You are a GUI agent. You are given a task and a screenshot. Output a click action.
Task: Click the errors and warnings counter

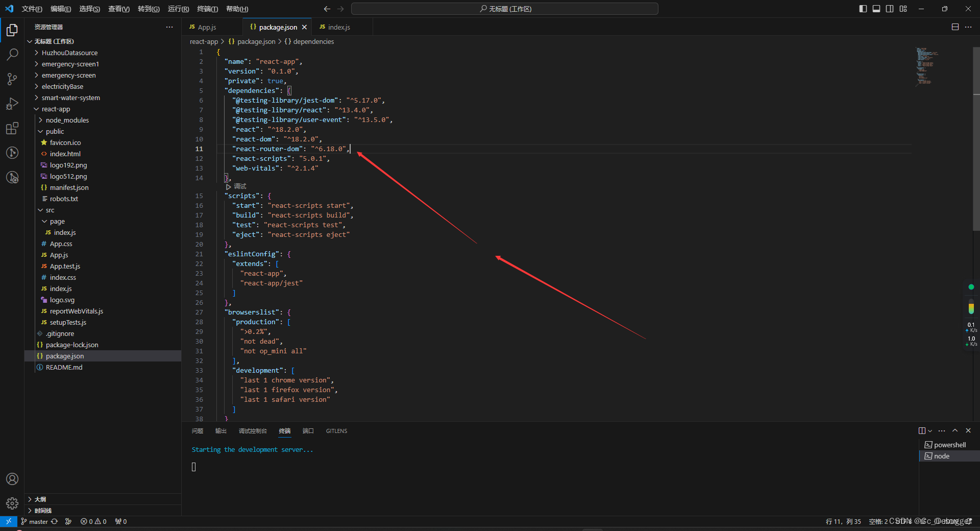(x=93, y=521)
